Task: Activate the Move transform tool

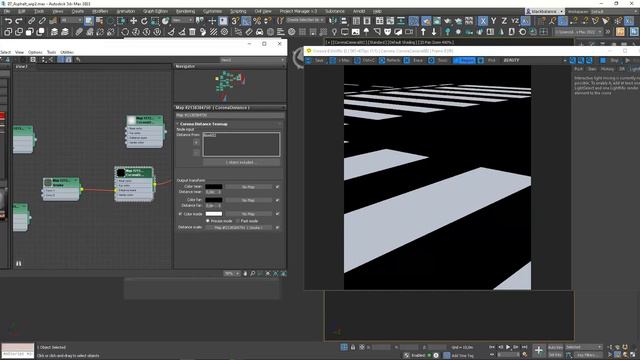Action: 133,21
